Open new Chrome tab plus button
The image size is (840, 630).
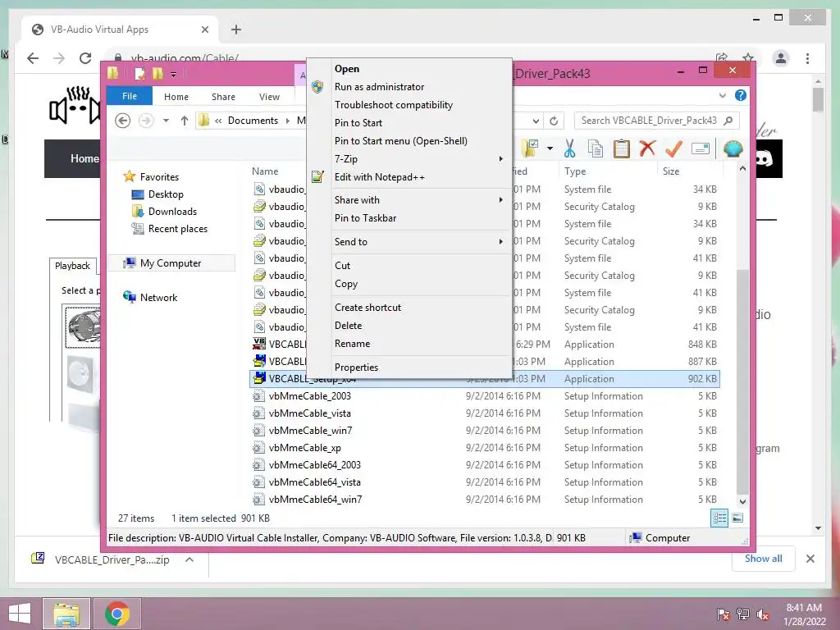coord(235,30)
